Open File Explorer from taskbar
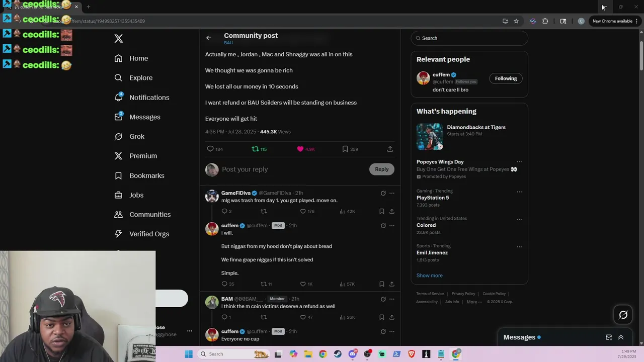The height and width of the screenshot is (362, 644). 308,354
